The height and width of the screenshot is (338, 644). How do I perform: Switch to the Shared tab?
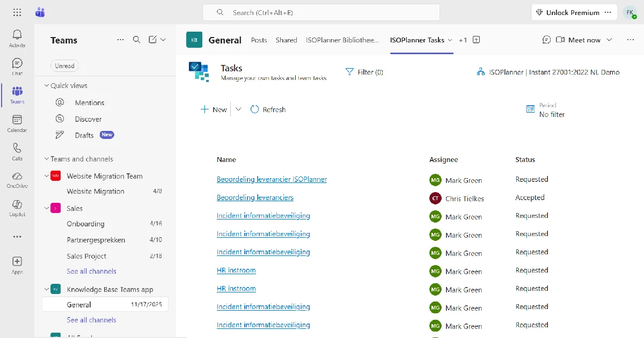click(x=286, y=40)
